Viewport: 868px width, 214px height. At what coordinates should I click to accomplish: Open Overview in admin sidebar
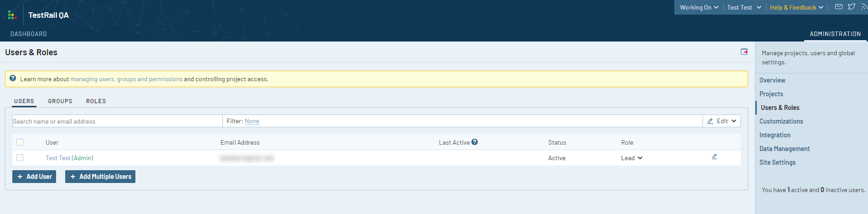tap(772, 80)
